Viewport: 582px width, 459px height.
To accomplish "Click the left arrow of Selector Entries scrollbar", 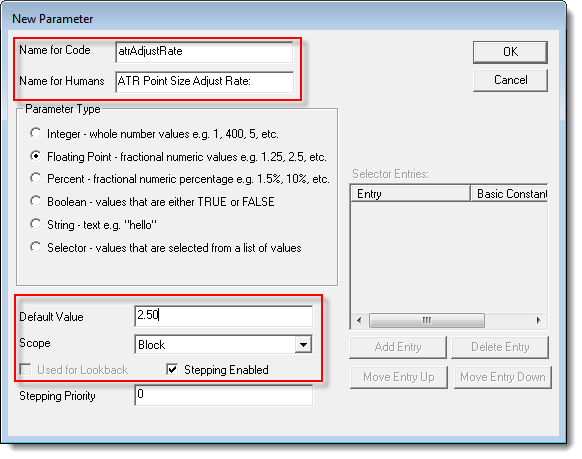I will (359, 320).
